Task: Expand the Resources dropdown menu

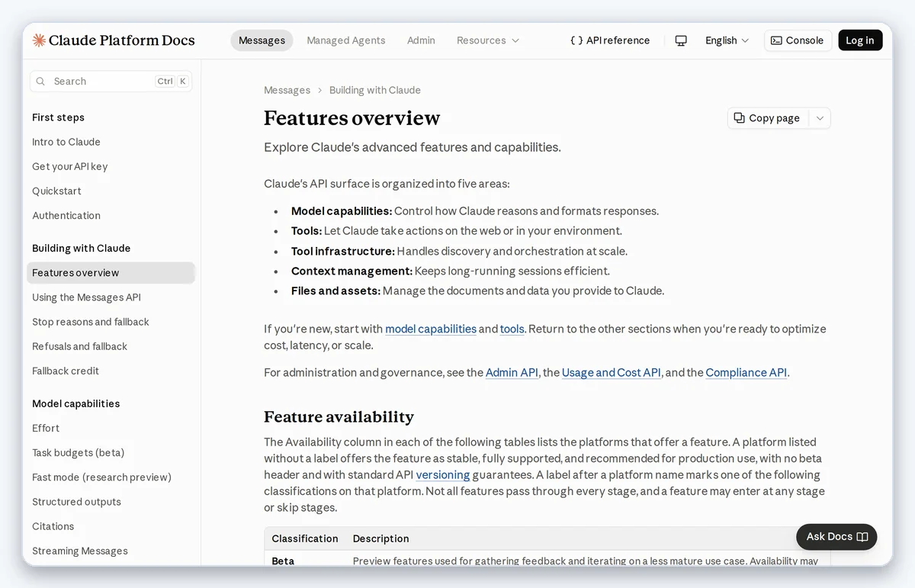Action: (488, 40)
